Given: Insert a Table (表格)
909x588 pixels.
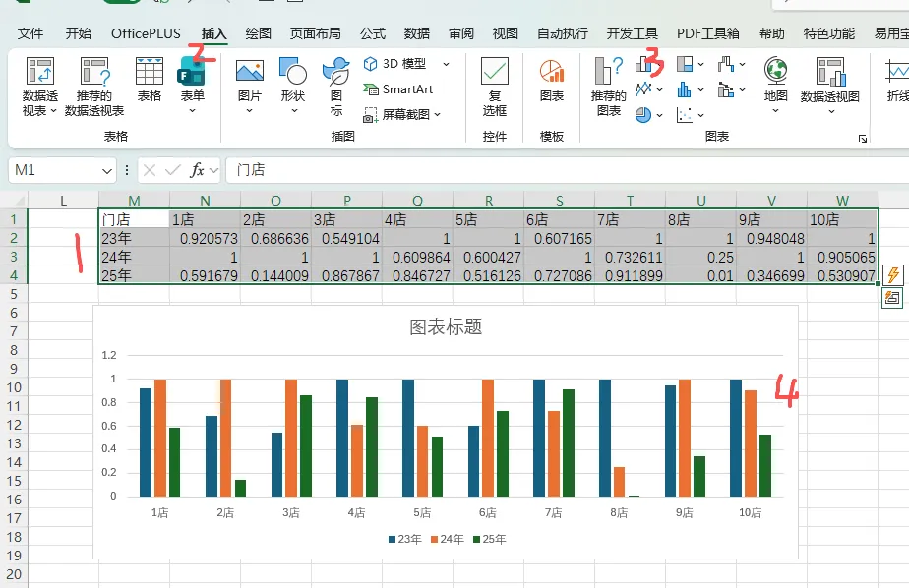Looking at the screenshot, I should coord(149,80).
